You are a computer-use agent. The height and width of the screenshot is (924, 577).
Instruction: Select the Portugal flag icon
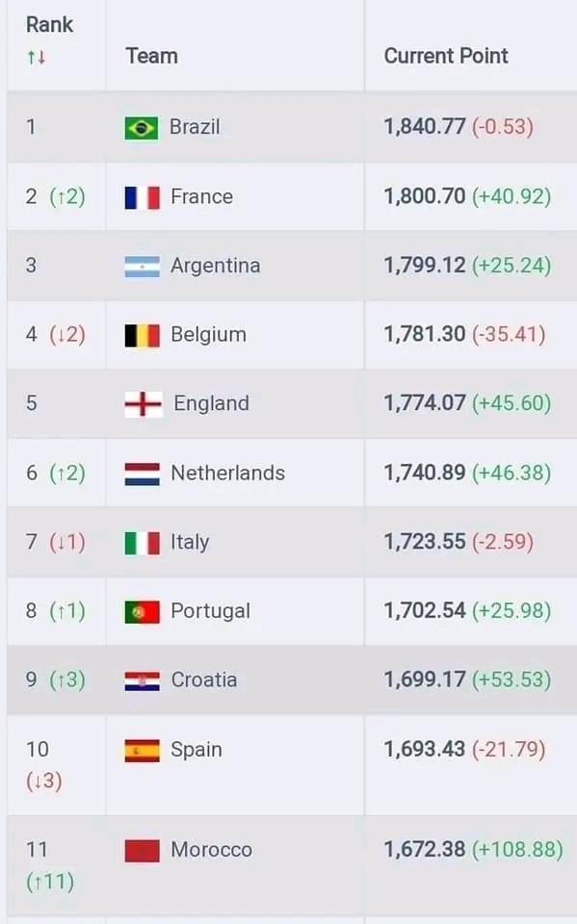click(141, 611)
